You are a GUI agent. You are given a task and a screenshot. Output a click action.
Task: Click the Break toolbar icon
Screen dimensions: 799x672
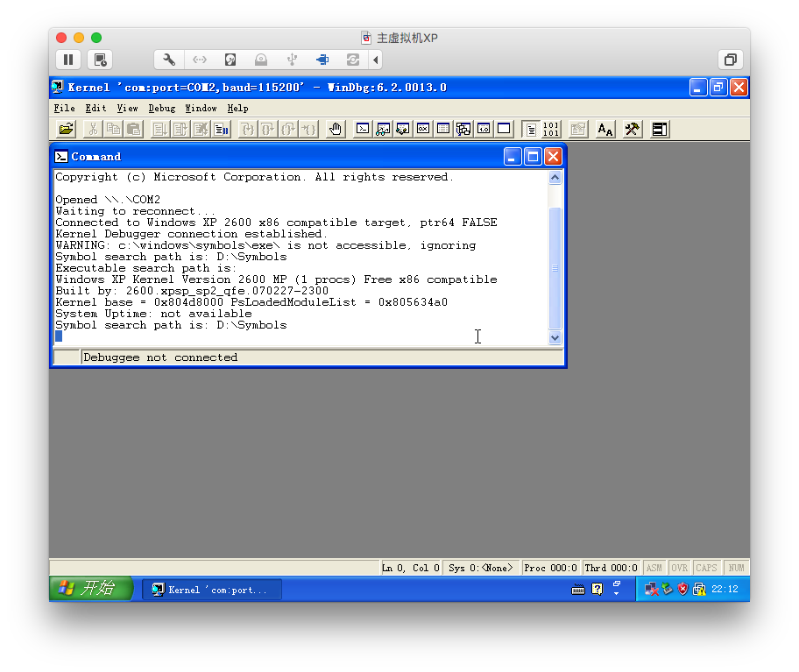tap(221, 130)
